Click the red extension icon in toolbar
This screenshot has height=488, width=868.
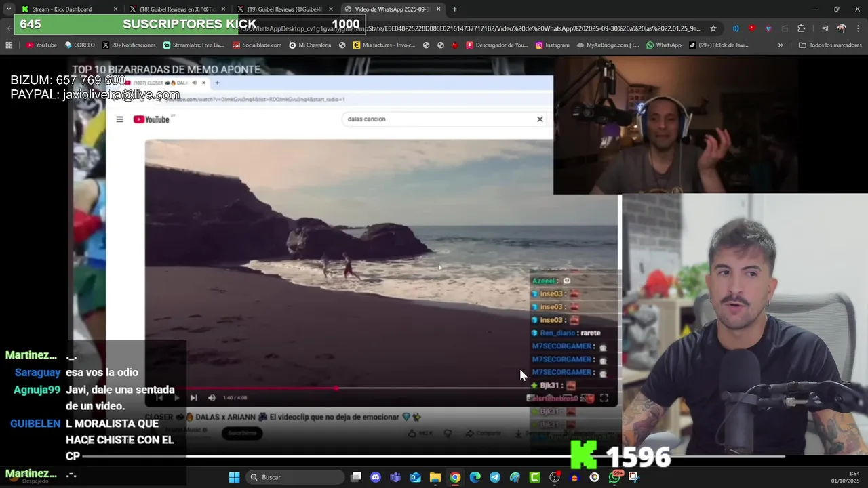click(x=752, y=28)
